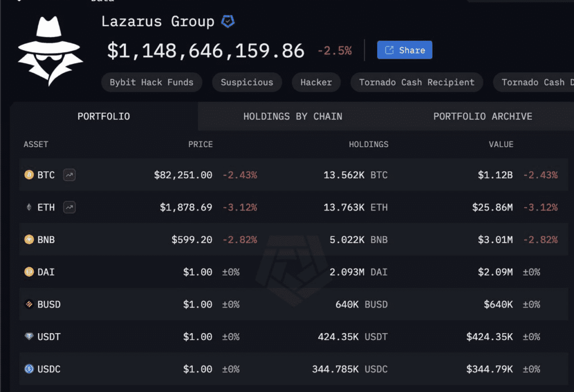Sort by the Value column header
The height and width of the screenshot is (392, 574).
501,144
